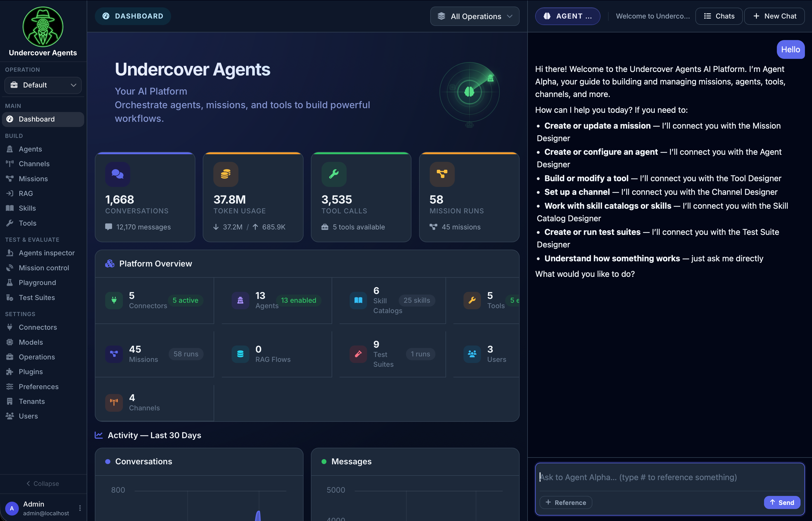Click the Platform Overview cubes icon

point(110,263)
